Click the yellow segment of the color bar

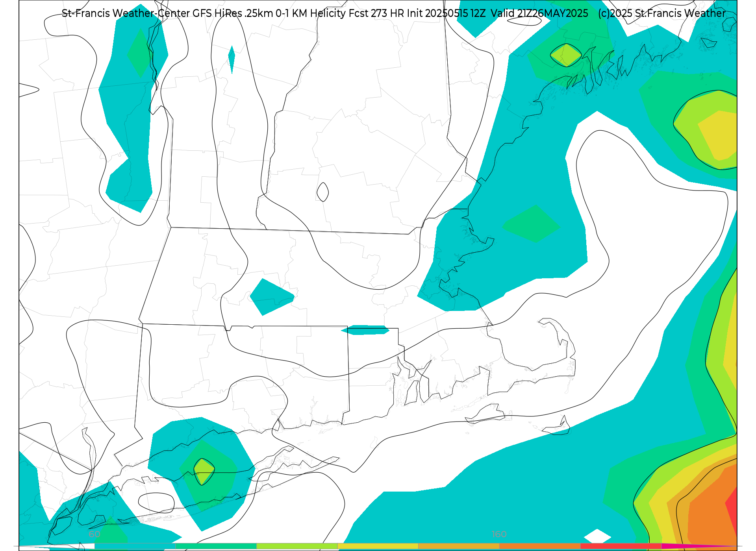point(378,546)
